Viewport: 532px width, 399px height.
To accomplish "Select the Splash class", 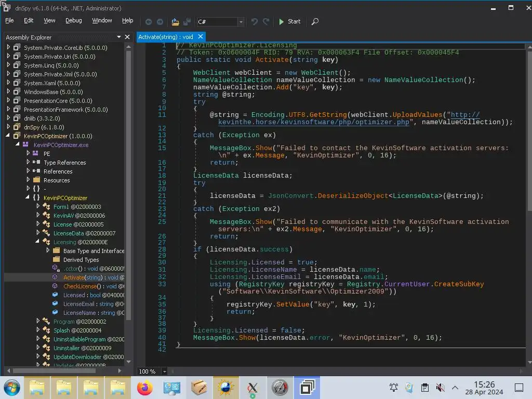I will 77,330.
